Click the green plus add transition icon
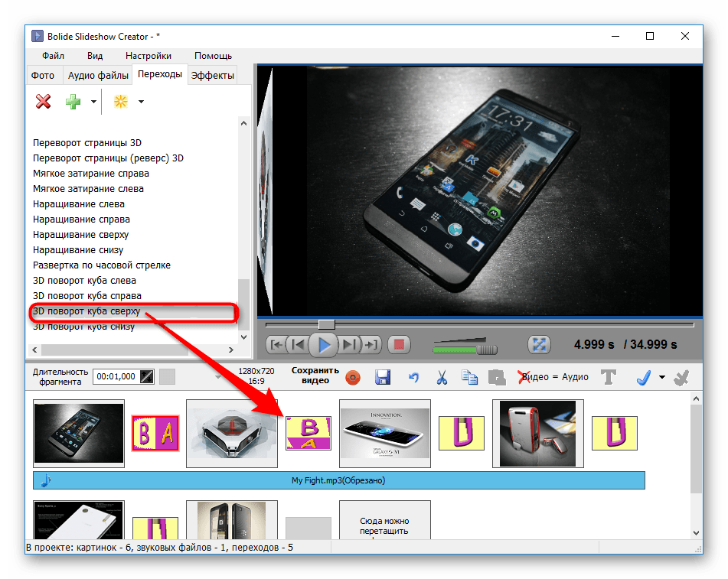 73,101
